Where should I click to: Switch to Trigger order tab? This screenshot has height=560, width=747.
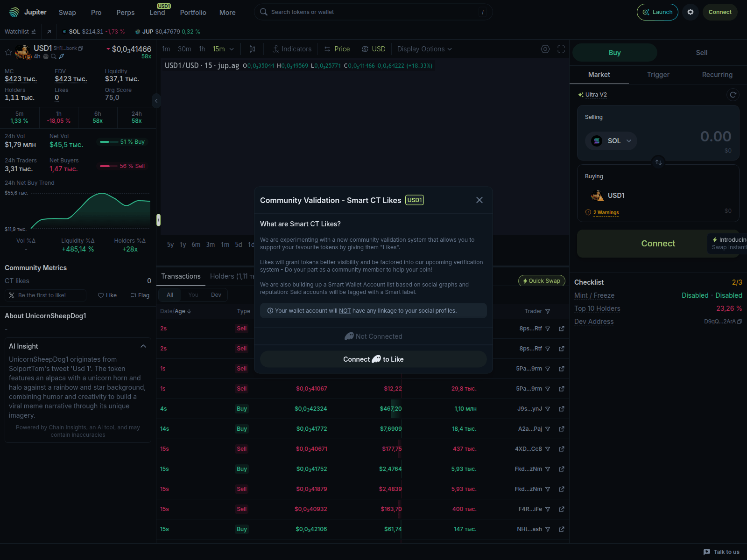pyautogui.click(x=658, y=75)
